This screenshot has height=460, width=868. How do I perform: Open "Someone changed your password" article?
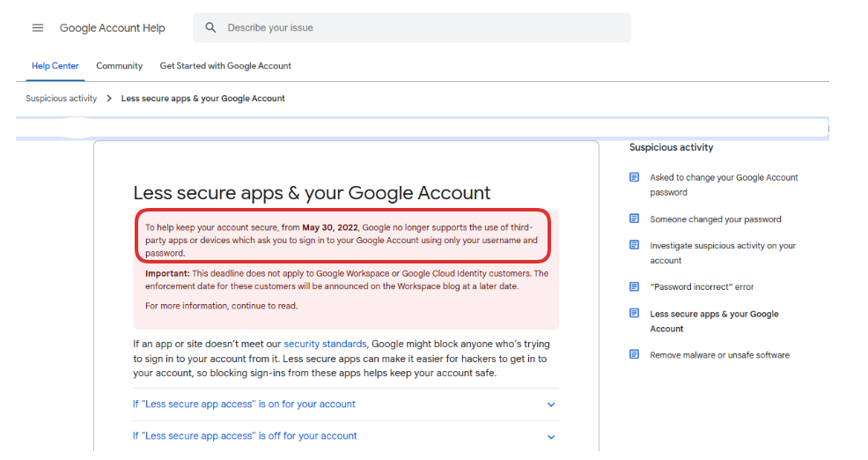(x=715, y=219)
